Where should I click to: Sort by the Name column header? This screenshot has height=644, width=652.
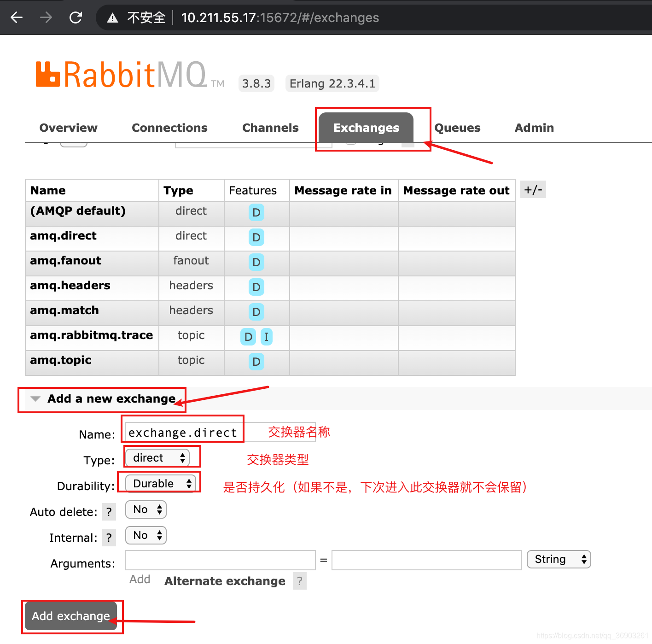click(48, 190)
